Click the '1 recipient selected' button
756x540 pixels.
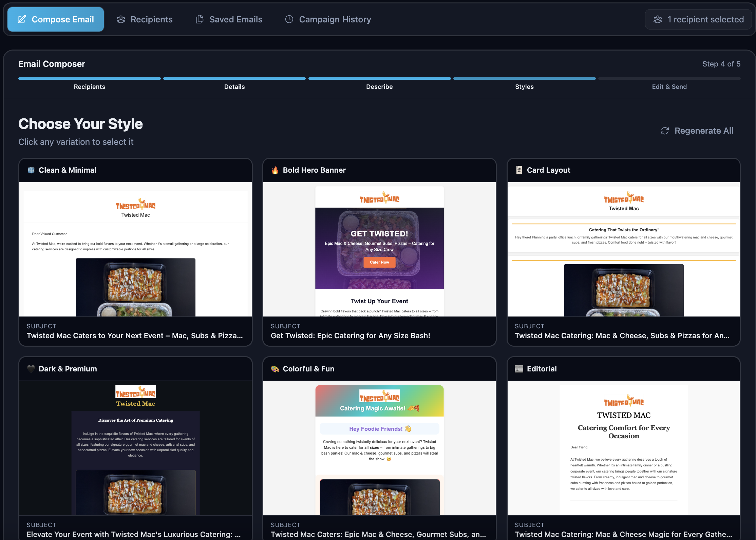tap(698, 19)
